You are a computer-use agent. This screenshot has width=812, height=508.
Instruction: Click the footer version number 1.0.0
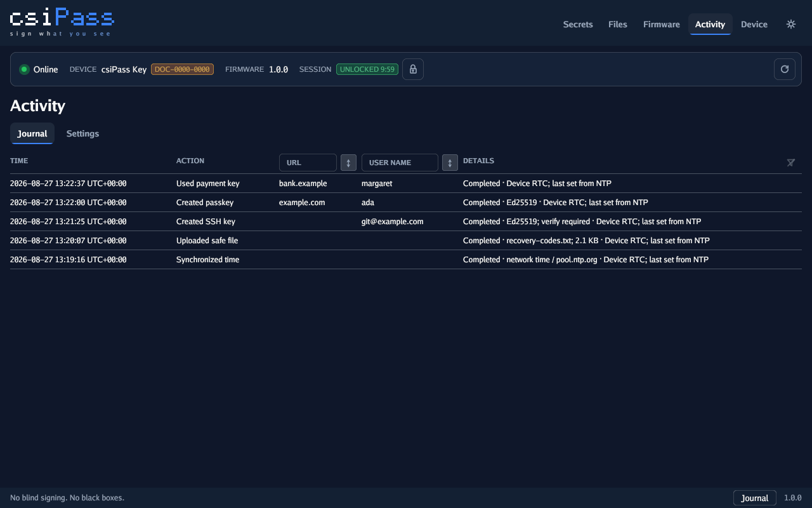tap(793, 498)
